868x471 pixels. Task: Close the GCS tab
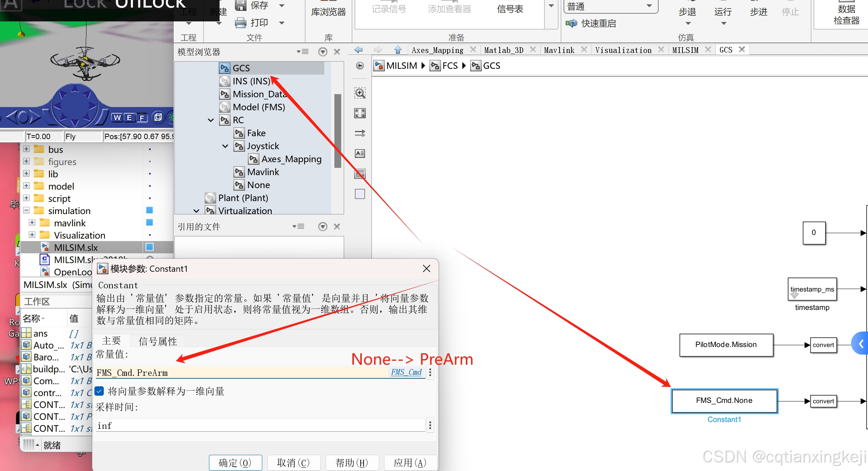(x=742, y=49)
